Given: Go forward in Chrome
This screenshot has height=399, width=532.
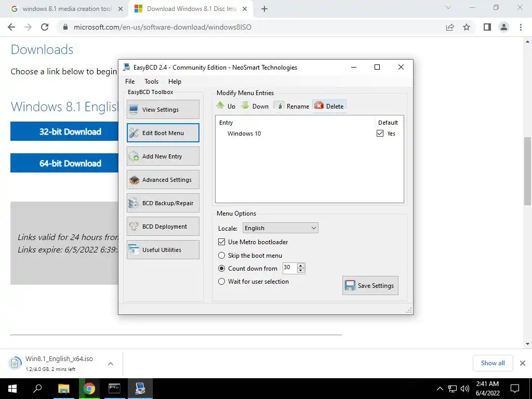Looking at the screenshot, I should (28, 27).
